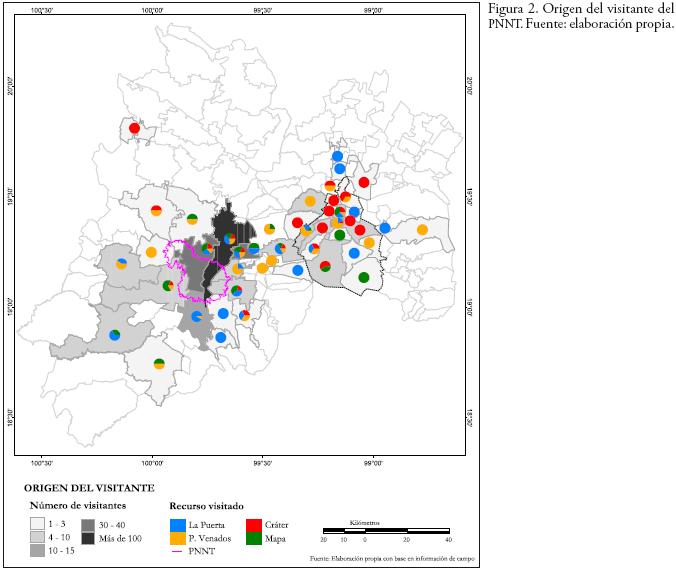
Task: Select the southernmost pie marker in the southwest
Action: [x=159, y=364]
